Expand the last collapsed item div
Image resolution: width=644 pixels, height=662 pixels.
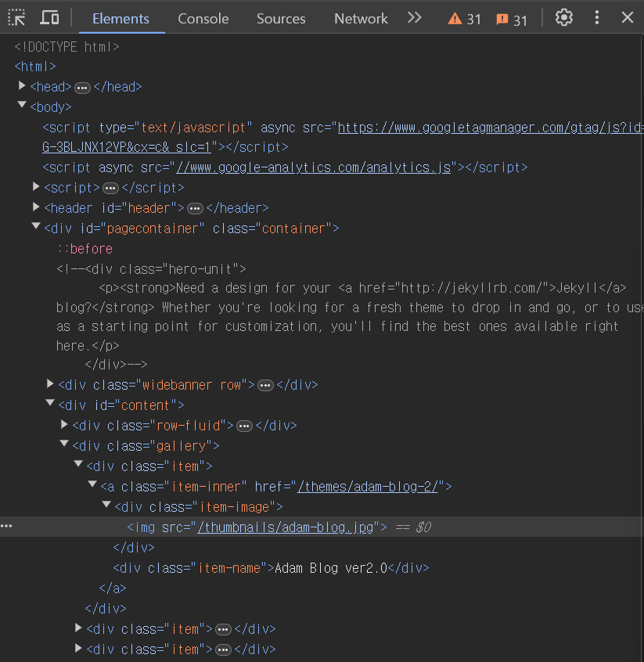pos(78,648)
